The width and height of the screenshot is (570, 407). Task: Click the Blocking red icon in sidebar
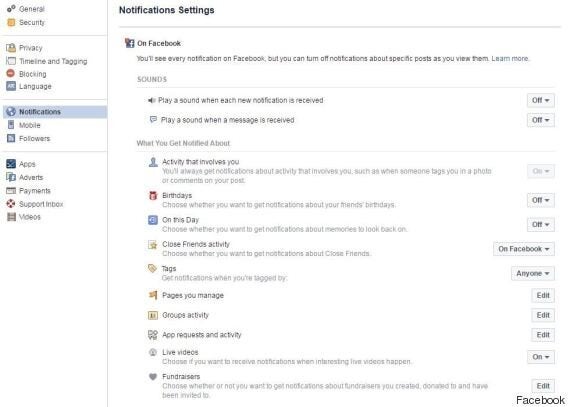(x=11, y=74)
